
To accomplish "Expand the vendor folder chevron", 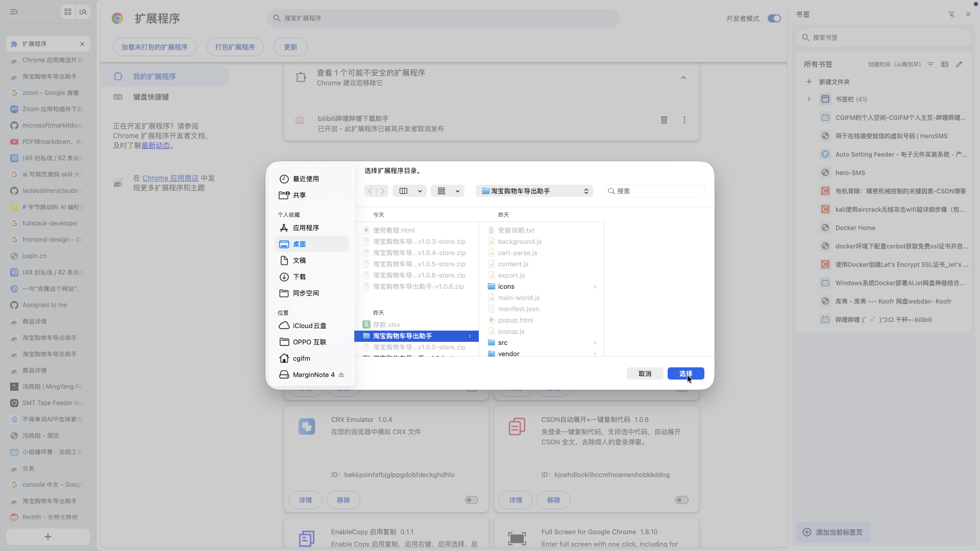I will click(x=595, y=354).
